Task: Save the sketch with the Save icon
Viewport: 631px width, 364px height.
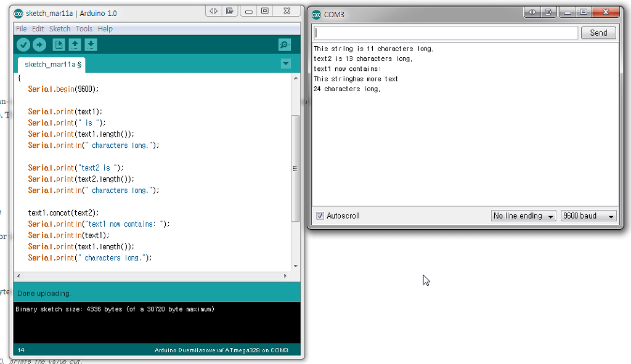Action: (91, 44)
